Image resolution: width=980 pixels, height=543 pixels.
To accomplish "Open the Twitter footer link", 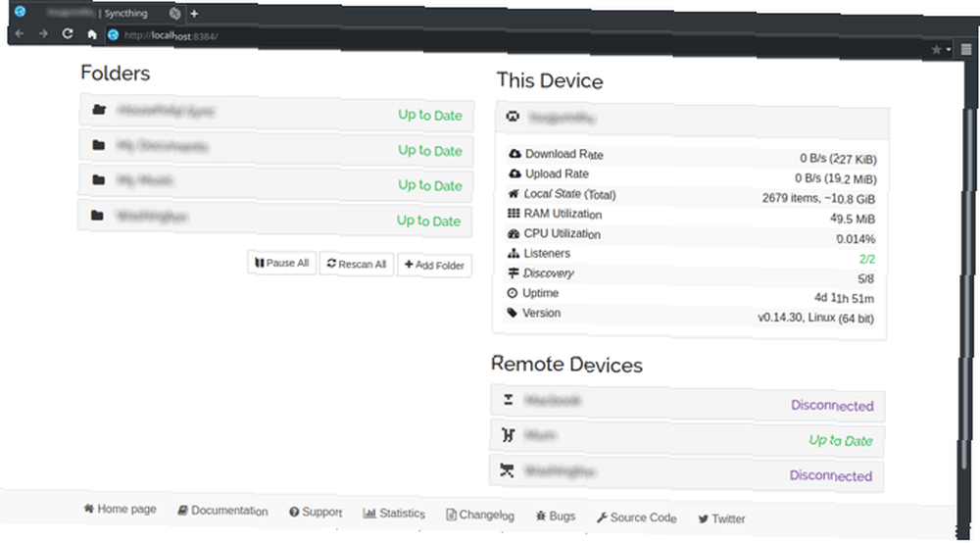I will (x=721, y=518).
